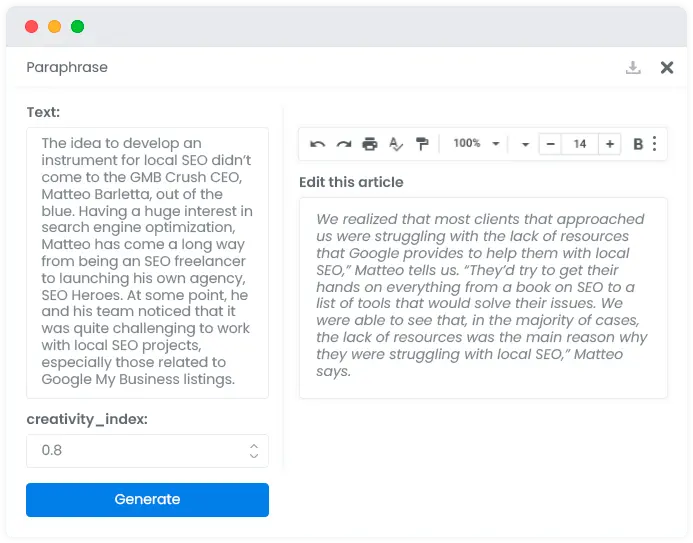Click inside the source Text box
Viewport: 693px width, 543px height.
pos(147,263)
